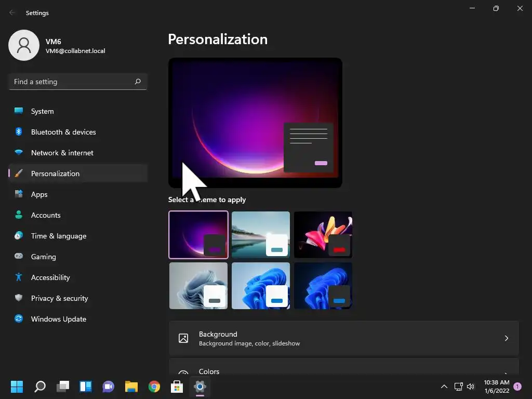Click the Apps icon in sidebar
This screenshot has height=399, width=532.
pyautogui.click(x=19, y=194)
